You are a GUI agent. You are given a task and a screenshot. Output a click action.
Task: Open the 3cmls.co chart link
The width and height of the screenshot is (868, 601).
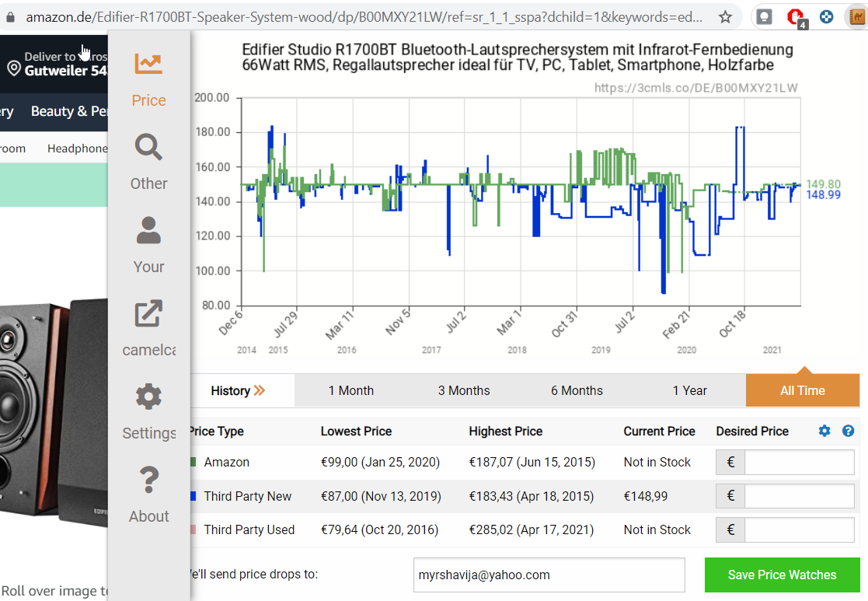(695, 88)
